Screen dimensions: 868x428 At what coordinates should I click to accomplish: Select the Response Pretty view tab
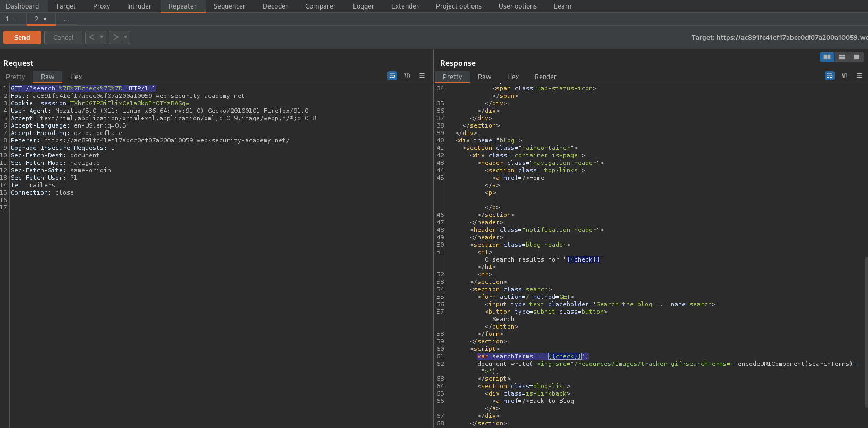[x=452, y=77]
